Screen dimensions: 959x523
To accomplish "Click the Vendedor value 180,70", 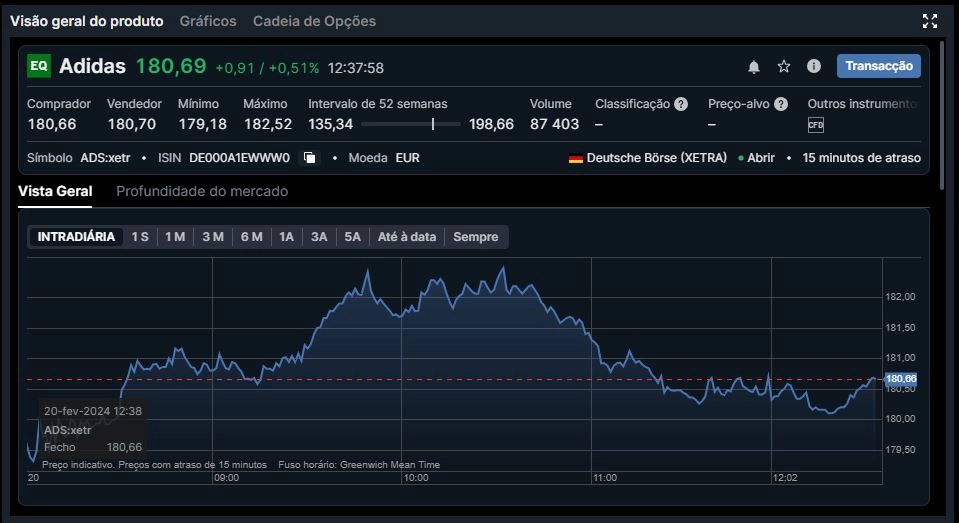I will pyautogui.click(x=131, y=124).
